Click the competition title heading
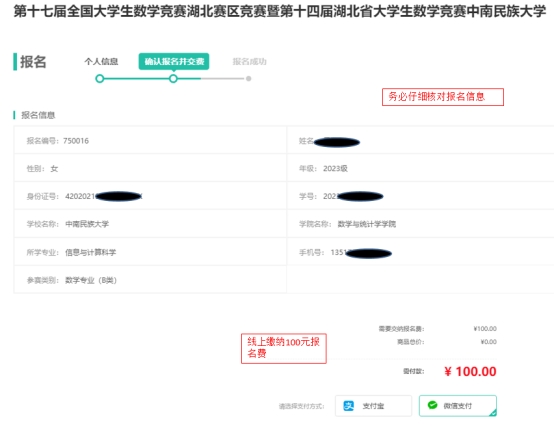Viewport: 554px width, 426px height. (x=280, y=11)
